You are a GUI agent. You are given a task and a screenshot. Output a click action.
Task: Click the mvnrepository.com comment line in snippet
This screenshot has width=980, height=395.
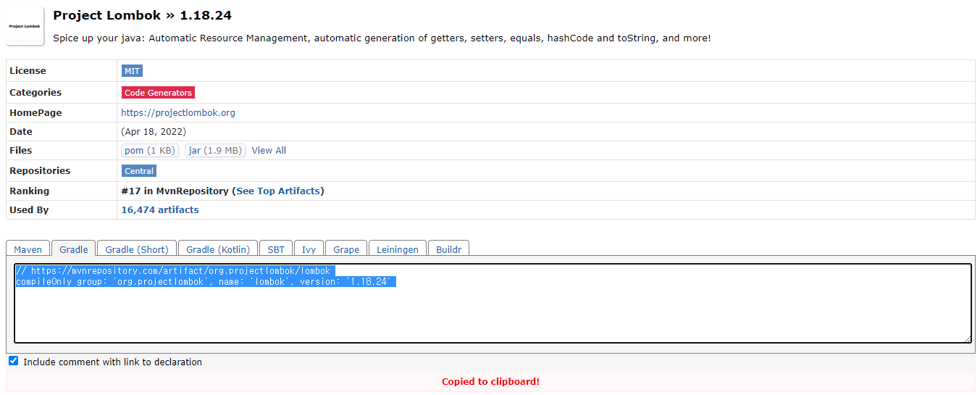[x=173, y=271]
